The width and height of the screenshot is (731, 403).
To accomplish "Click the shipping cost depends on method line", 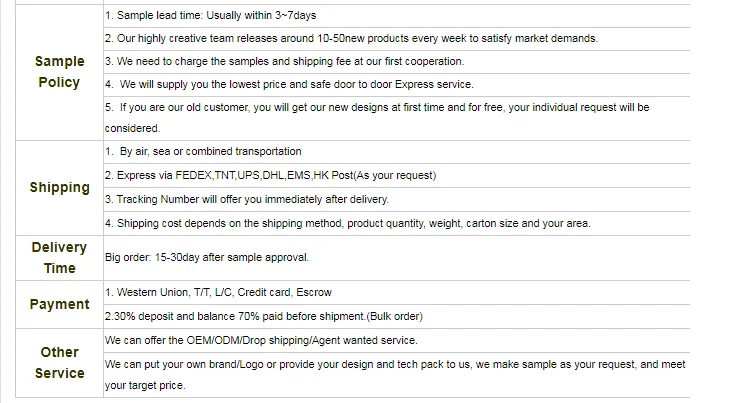I will click(347, 223).
